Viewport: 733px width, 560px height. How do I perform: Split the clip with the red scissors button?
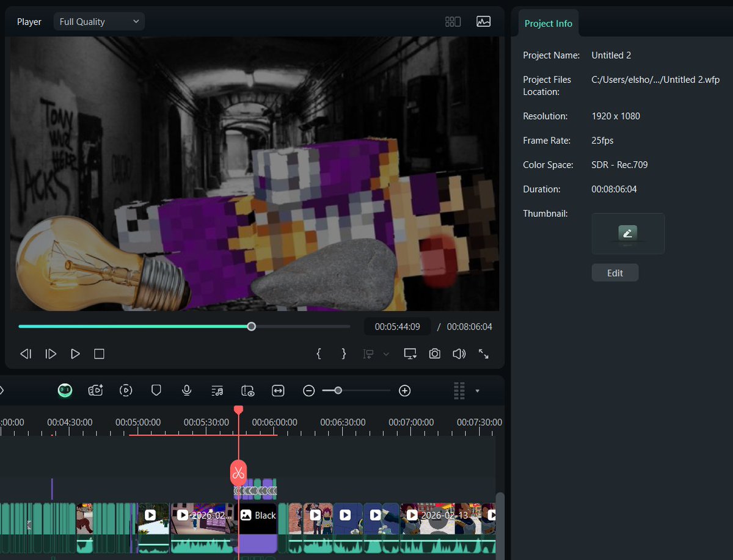(238, 473)
